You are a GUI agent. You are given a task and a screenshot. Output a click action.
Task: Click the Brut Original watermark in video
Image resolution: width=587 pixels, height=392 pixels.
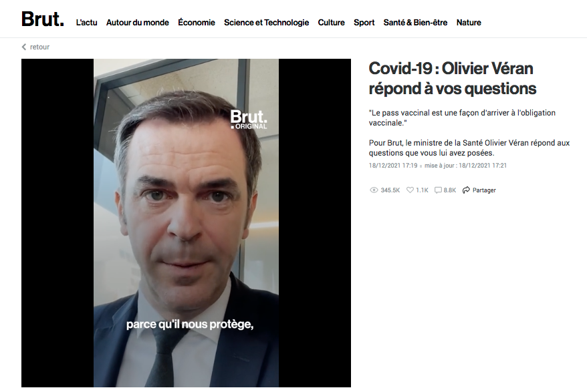pyautogui.click(x=249, y=120)
